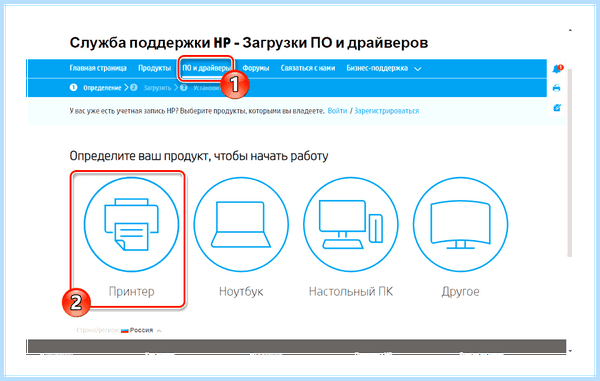
Task: Open the feedback edit icon in sidebar
Action: tap(557, 107)
